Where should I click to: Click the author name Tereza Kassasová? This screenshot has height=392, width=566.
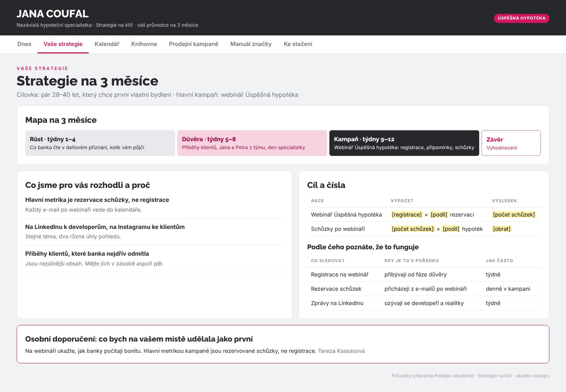click(x=341, y=351)
